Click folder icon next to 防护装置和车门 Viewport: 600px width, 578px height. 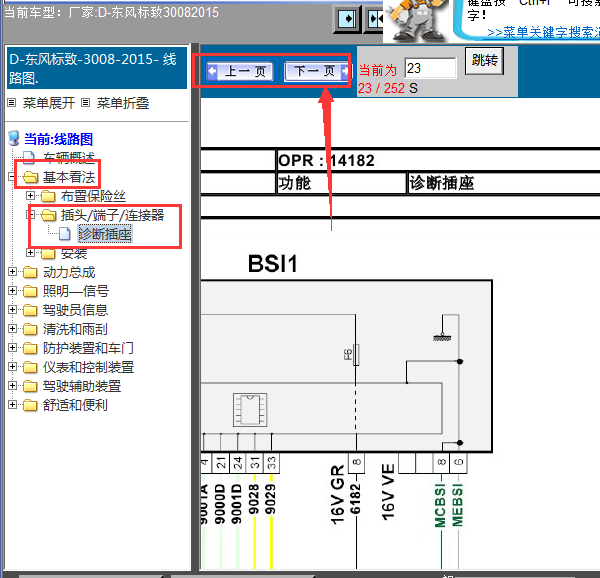[30, 348]
